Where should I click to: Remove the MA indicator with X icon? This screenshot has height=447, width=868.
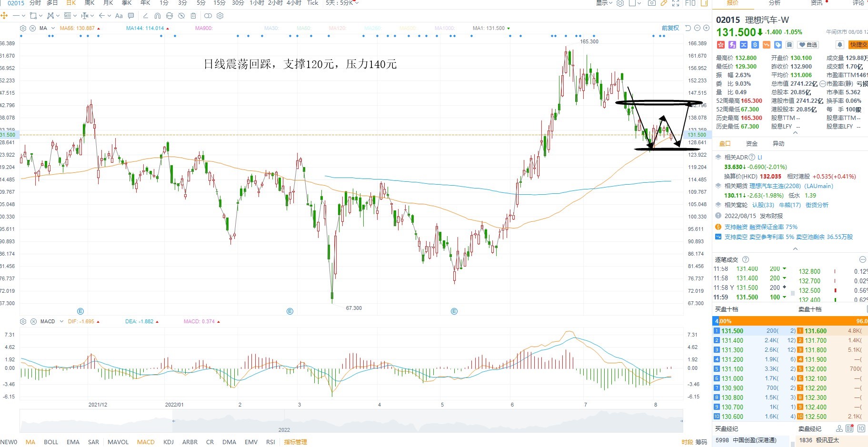point(32,28)
